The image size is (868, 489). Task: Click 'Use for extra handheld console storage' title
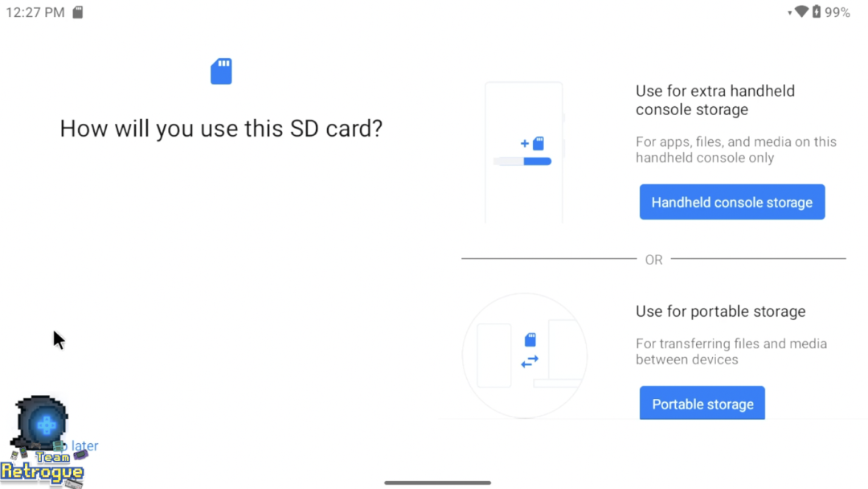[714, 101]
